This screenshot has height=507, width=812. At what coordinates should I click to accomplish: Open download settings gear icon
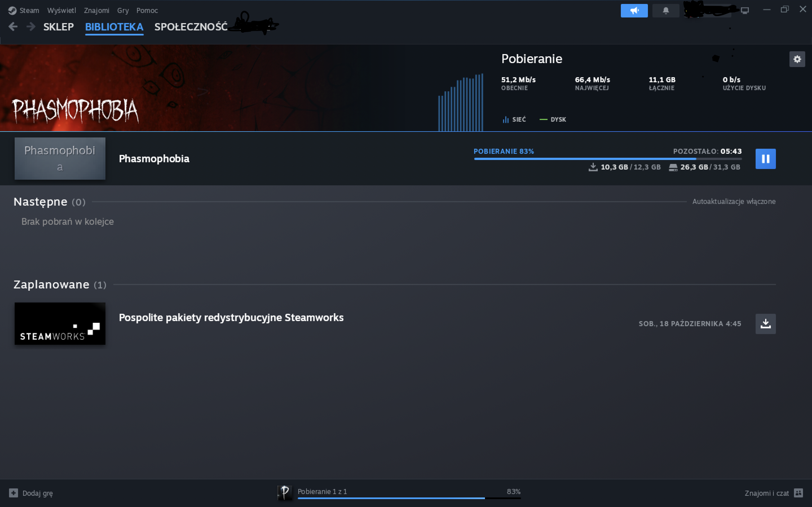[797, 59]
